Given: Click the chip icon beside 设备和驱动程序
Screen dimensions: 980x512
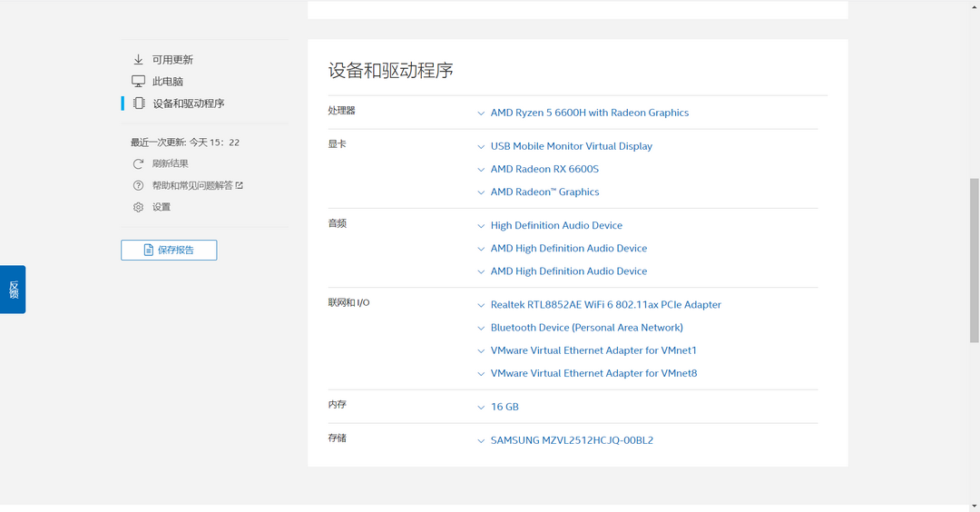Looking at the screenshot, I should (x=139, y=103).
